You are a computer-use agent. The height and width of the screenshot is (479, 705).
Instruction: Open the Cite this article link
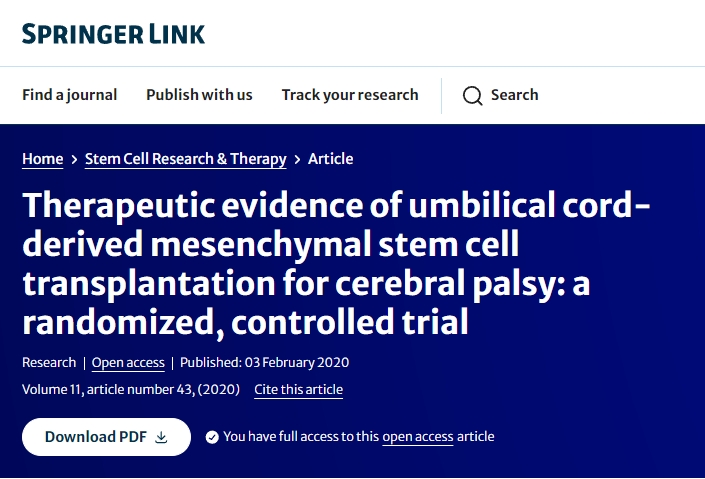click(x=298, y=390)
